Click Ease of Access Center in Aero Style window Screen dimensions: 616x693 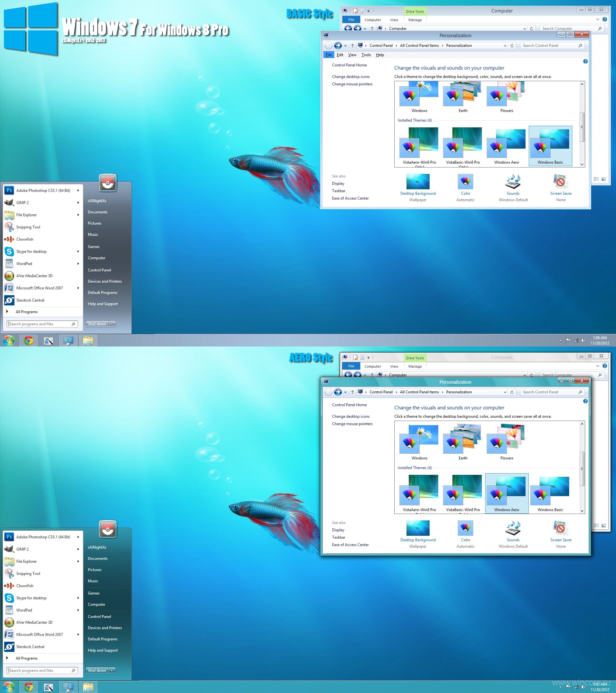[350, 545]
